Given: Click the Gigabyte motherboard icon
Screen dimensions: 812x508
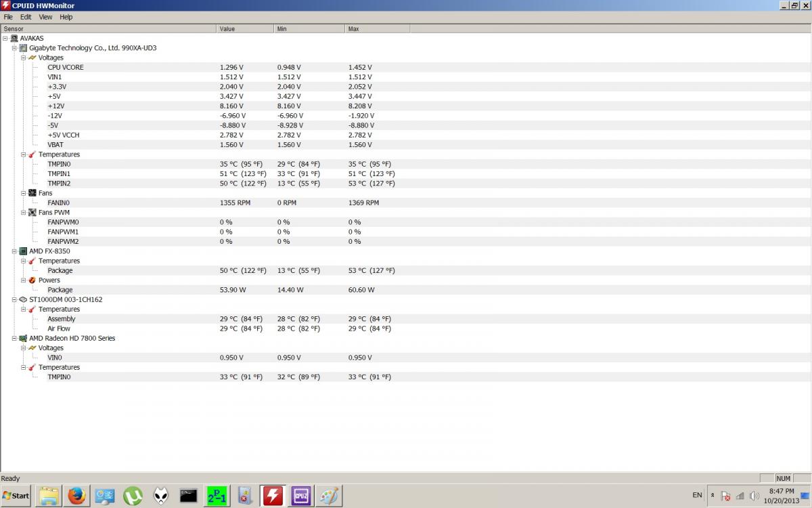Looking at the screenshot, I should tap(23, 48).
